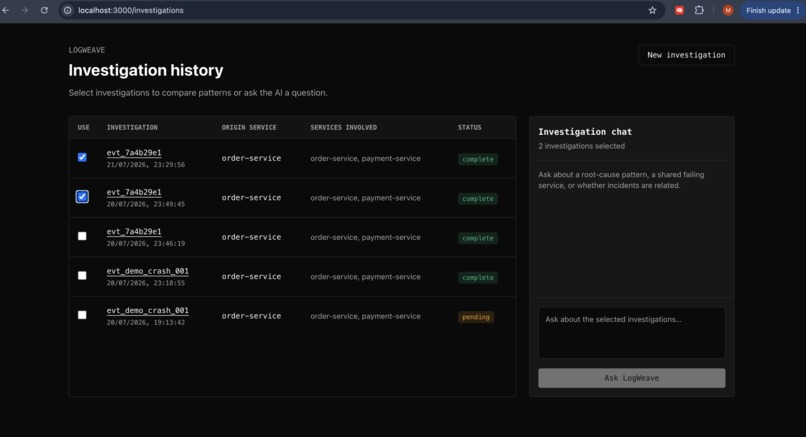Bookmark this page with the star icon

pyautogui.click(x=652, y=10)
